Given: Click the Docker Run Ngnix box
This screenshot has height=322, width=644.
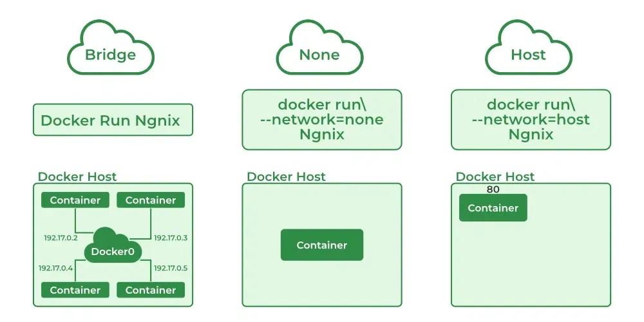Looking at the screenshot, I should [113, 120].
